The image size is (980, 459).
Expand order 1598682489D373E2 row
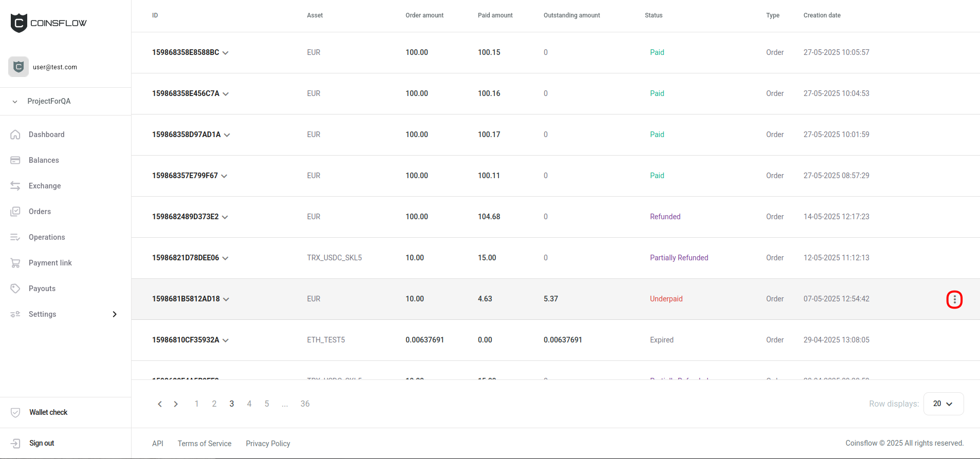[x=225, y=217]
